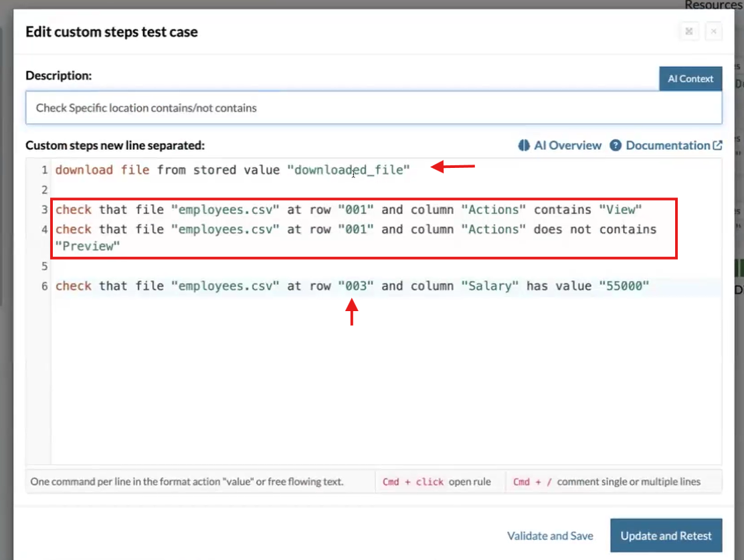Viewport: 744px width, 560px height.
Task: Focus the Description input field
Action: pyautogui.click(x=374, y=108)
